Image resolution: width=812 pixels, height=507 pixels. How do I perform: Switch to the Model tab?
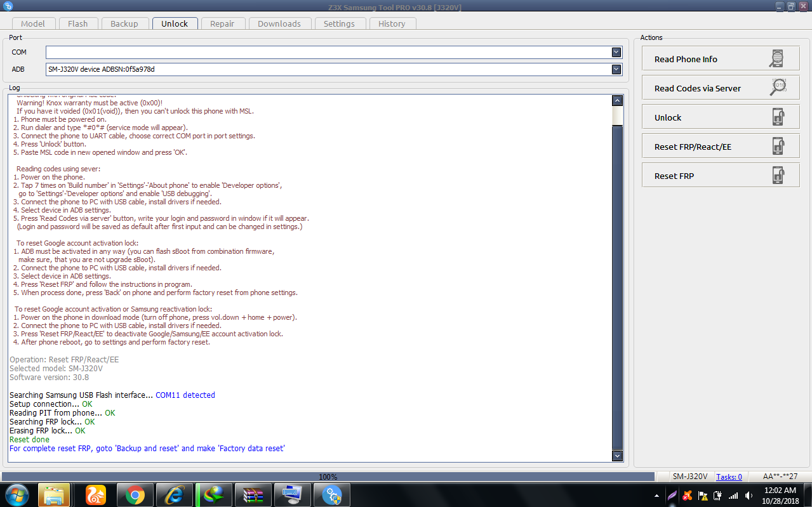tap(33, 23)
